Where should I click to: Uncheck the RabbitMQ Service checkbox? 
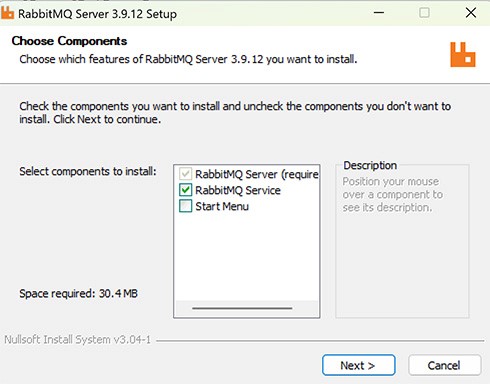[185, 190]
